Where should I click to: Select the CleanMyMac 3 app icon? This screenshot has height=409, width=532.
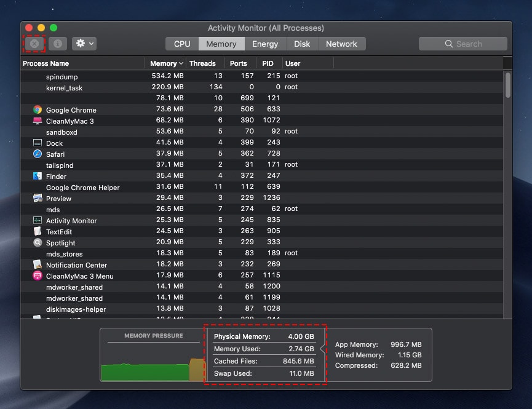coord(38,121)
